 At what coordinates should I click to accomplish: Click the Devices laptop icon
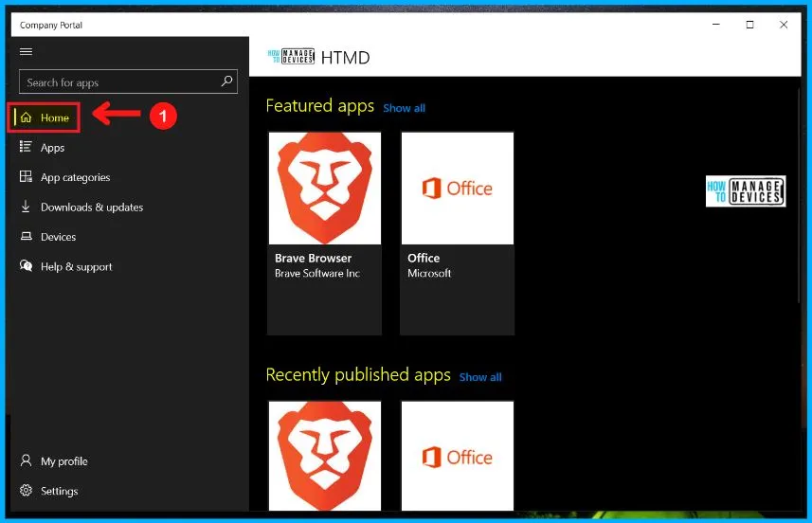26,236
